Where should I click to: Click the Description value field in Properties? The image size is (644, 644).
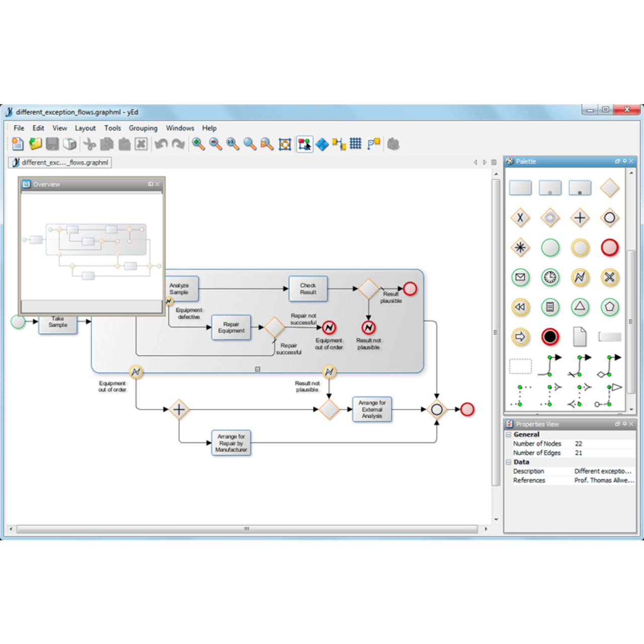(603, 471)
